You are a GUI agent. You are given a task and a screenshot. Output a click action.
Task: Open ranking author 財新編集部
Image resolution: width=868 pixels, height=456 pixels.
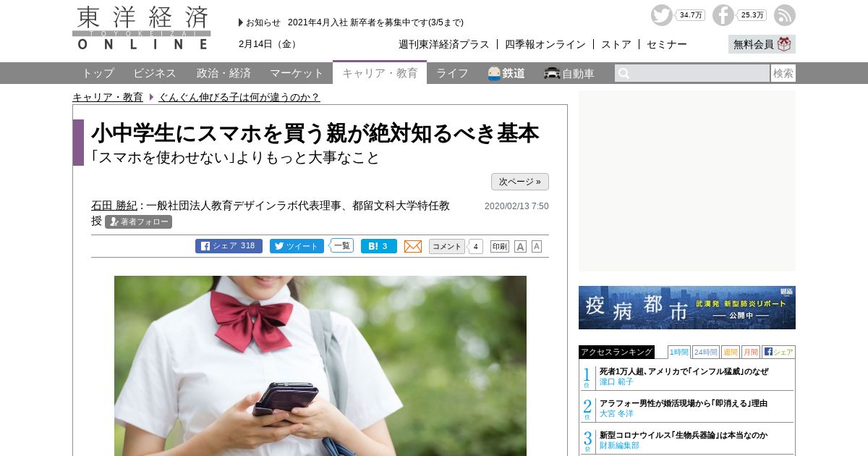click(619, 445)
